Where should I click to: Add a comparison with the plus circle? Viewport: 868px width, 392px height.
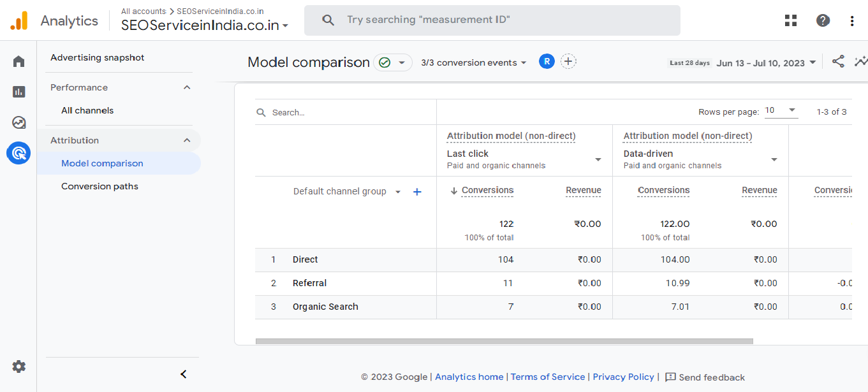pos(568,62)
